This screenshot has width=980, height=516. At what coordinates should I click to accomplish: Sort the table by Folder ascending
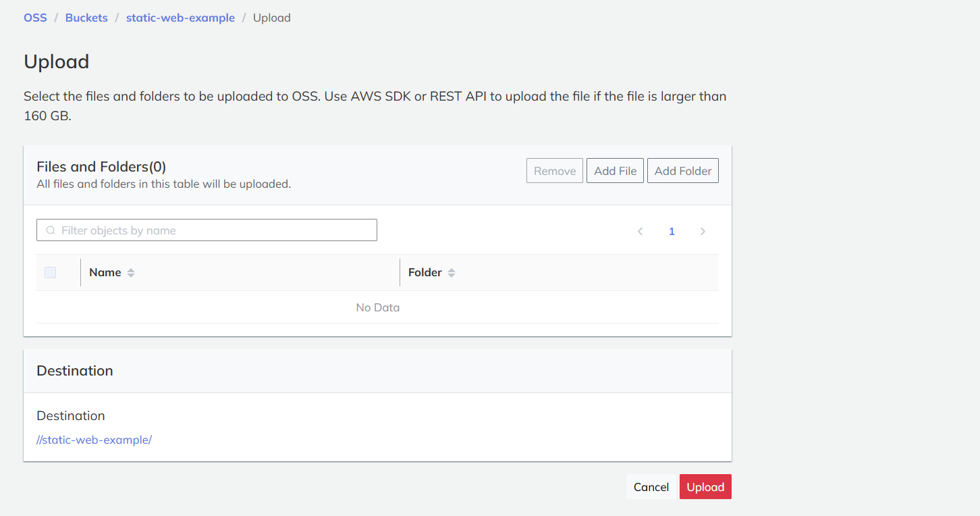(x=452, y=269)
